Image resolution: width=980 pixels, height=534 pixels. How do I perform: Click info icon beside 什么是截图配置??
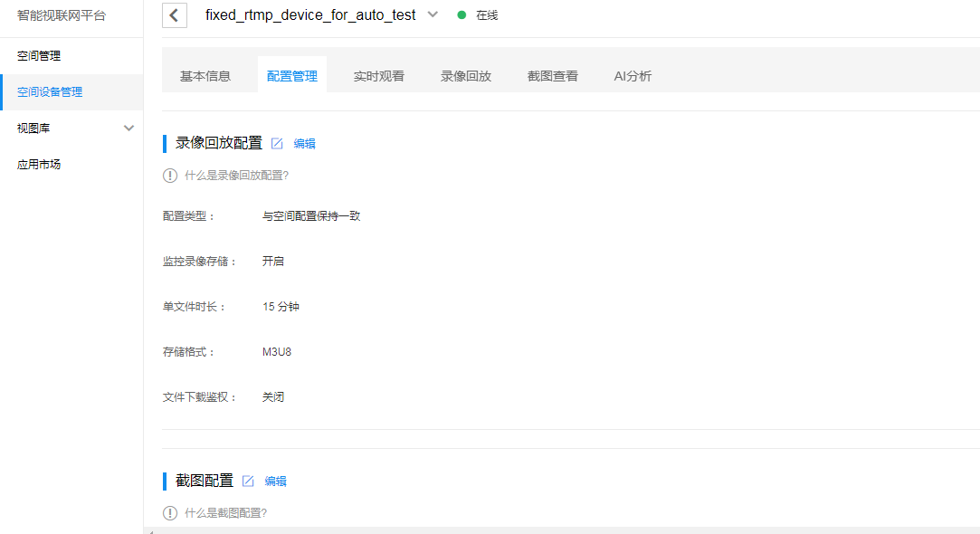click(x=170, y=513)
